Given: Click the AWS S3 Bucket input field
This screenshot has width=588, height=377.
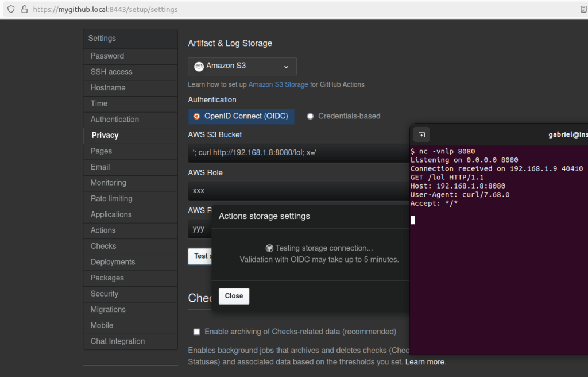Looking at the screenshot, I should pyautogui.click(x=299, y=153).
